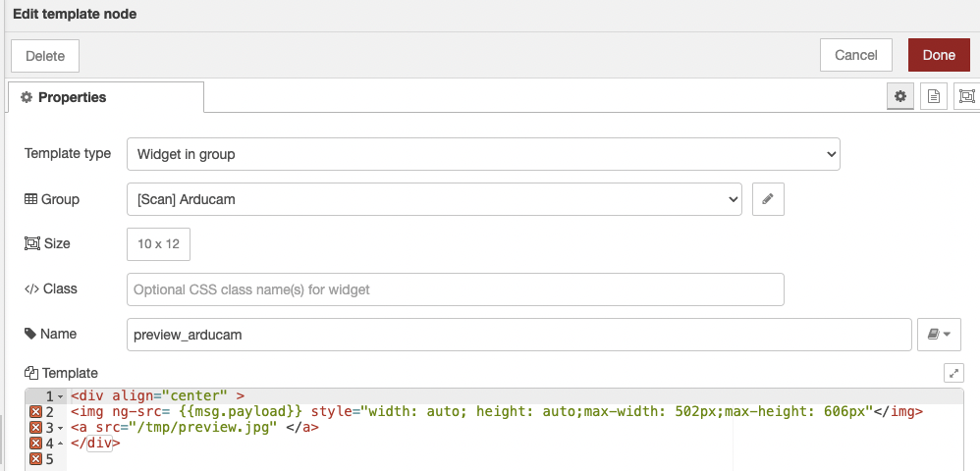Open the name field book icon menu
The height and width of the screenshot is (471, 980).
tap(939, 335)
